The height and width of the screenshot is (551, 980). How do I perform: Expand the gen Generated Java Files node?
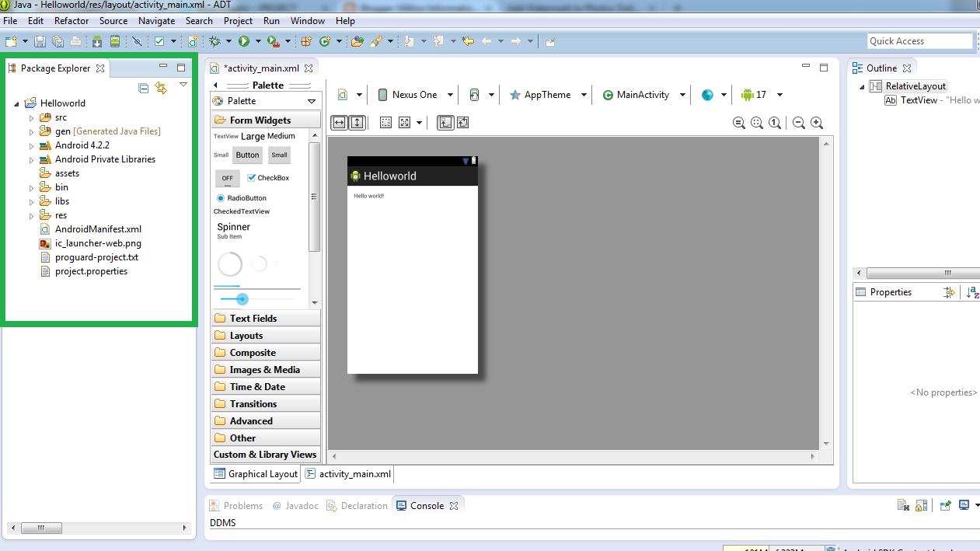32,131
